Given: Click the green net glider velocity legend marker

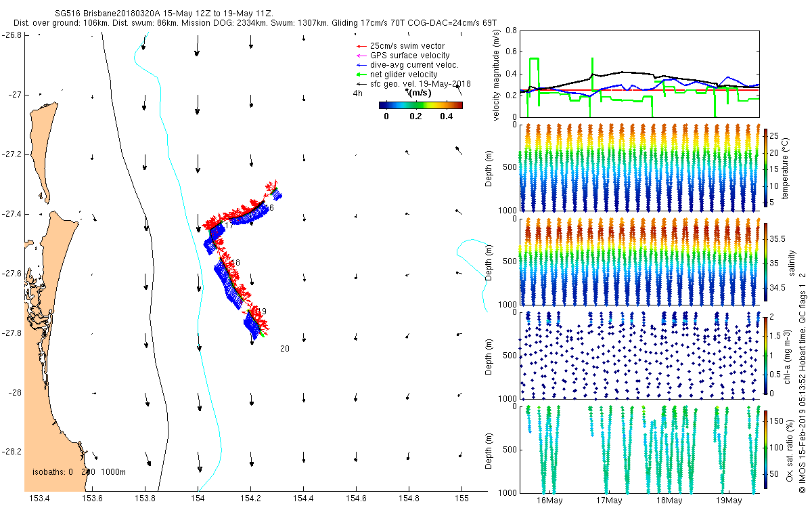Looking at the screenshot, I should (x=359, y=75).
